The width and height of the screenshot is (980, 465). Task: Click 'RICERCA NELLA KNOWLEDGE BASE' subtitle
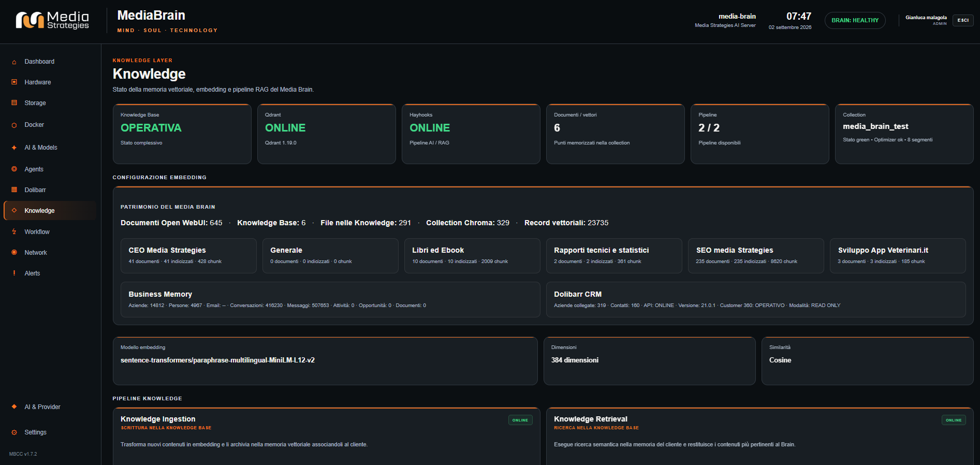[x=596, y=428]
